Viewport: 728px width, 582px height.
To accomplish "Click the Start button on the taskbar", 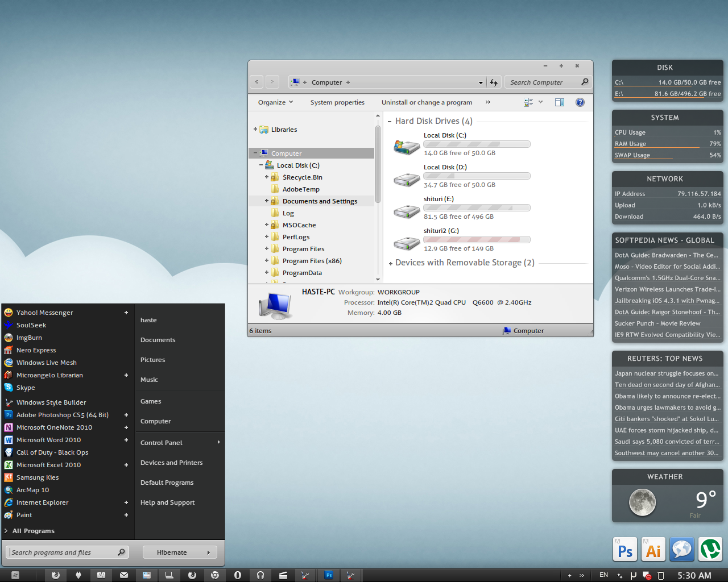I will (x=15, y=575).
